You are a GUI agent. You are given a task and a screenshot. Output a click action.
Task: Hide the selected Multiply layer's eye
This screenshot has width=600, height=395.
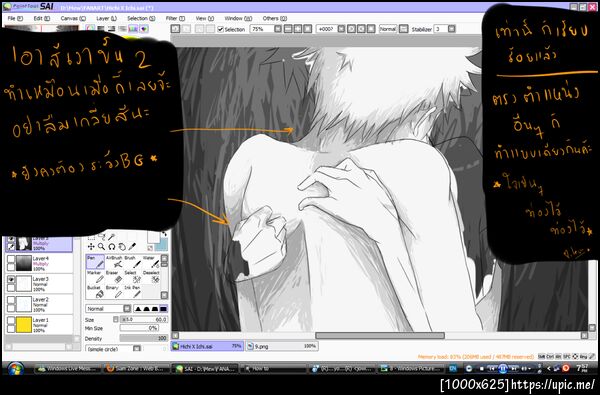tap(11, 240)
